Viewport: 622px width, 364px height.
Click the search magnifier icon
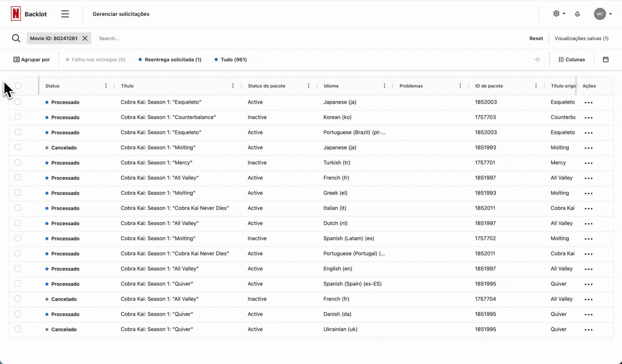point(16,38)
